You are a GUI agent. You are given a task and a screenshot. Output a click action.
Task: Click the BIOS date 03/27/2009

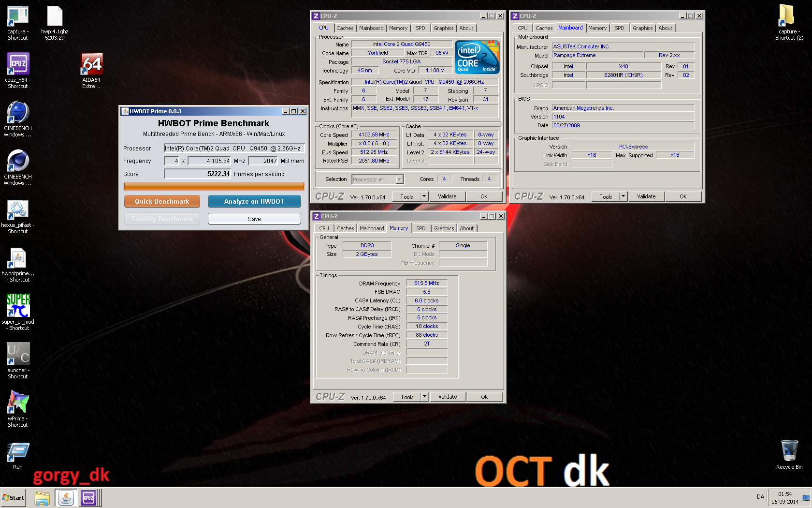[623, 125]
